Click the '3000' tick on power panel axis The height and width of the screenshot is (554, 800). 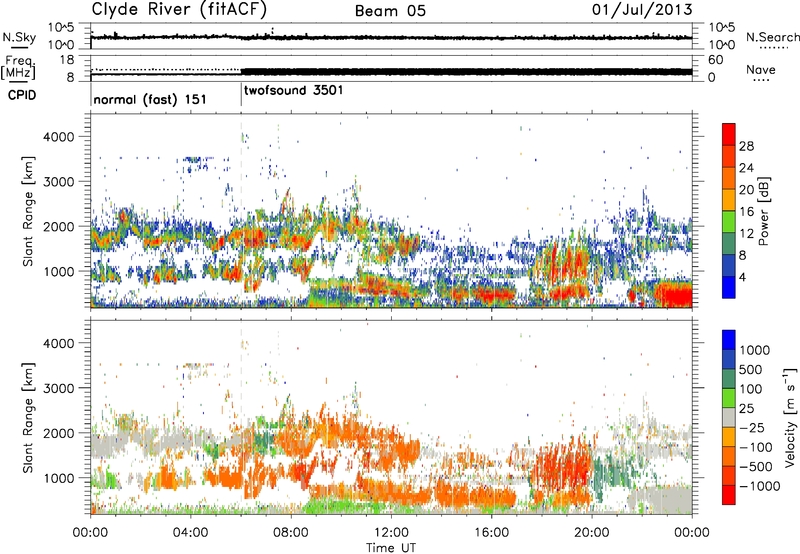[58, 182]
